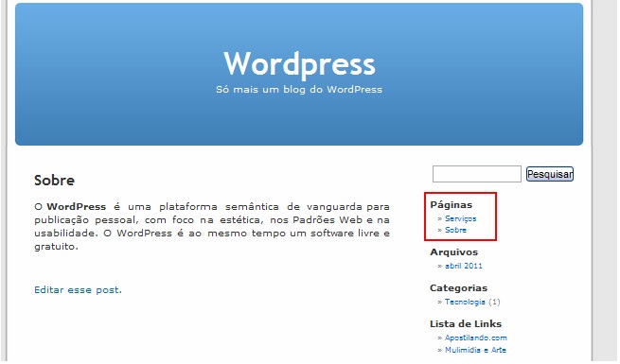This screenshot has height=364, width=620.
Task: Click the Pesquisar button
Action: tap(550, 174)
